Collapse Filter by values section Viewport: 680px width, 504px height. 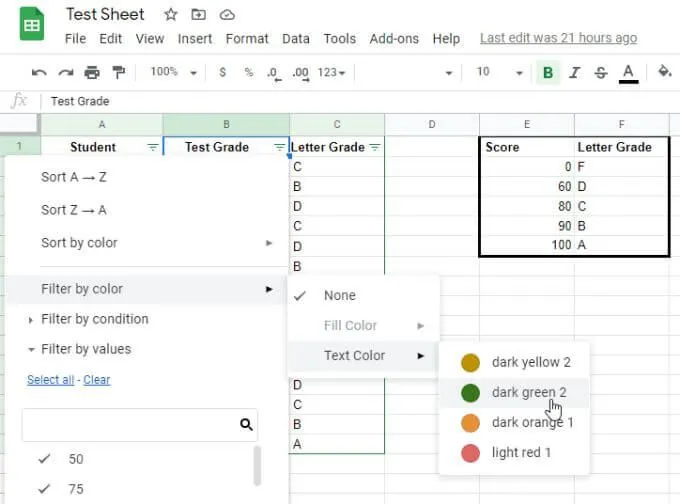coord(86,349)
